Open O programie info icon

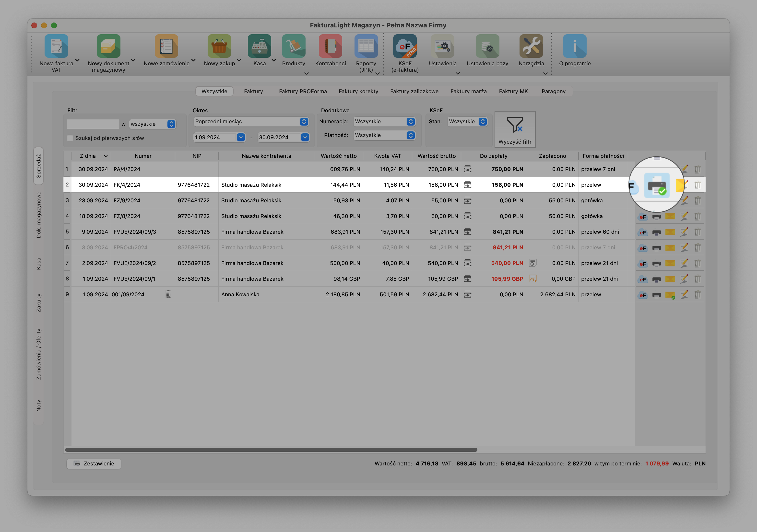pyautogui.click(x=575, y=46)
